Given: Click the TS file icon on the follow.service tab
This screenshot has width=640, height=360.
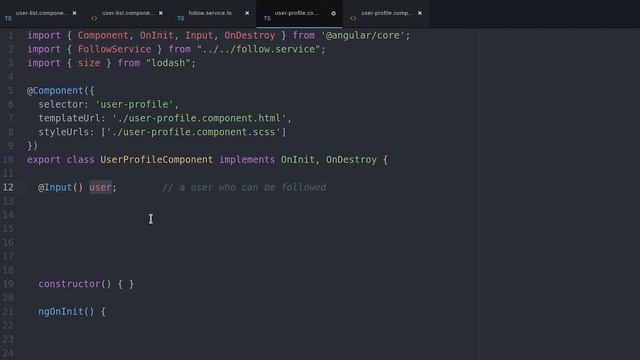Looking at the screenshot, I should [181, 18].
